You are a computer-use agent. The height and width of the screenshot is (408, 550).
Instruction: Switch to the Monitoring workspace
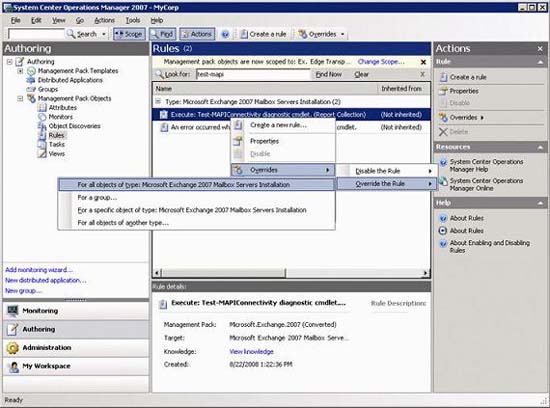tap(76, 311)
